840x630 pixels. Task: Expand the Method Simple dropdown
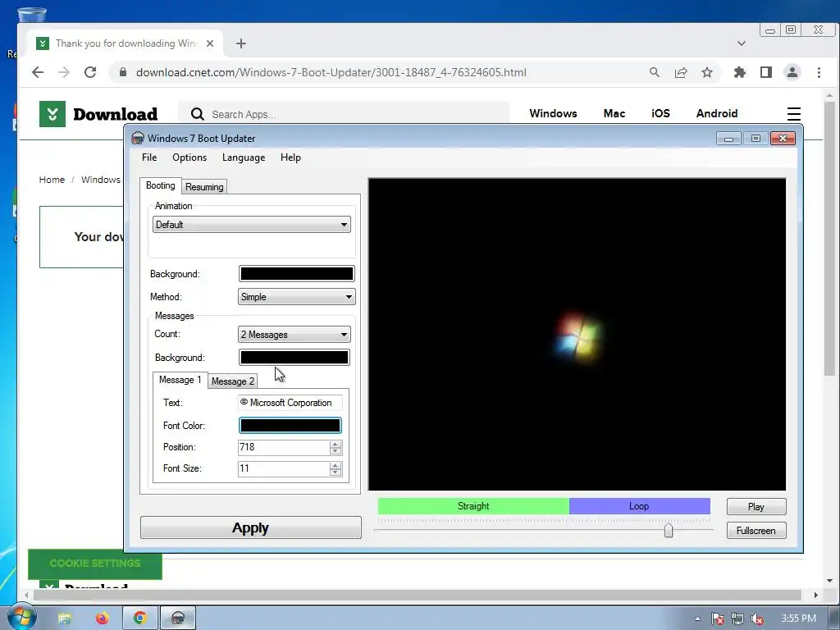pos(296,297)
